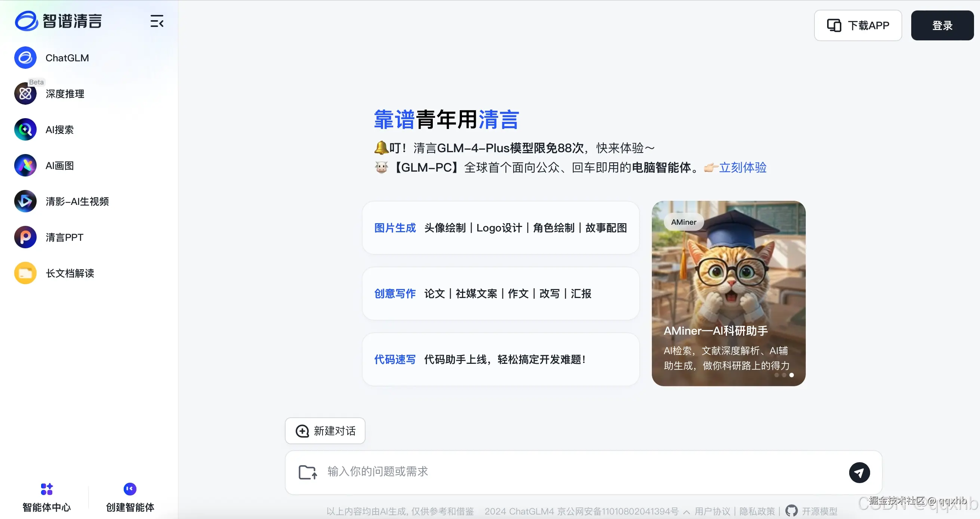Open the 清言PPT tool
Screen dimensions: 980x519
(64, 237)
